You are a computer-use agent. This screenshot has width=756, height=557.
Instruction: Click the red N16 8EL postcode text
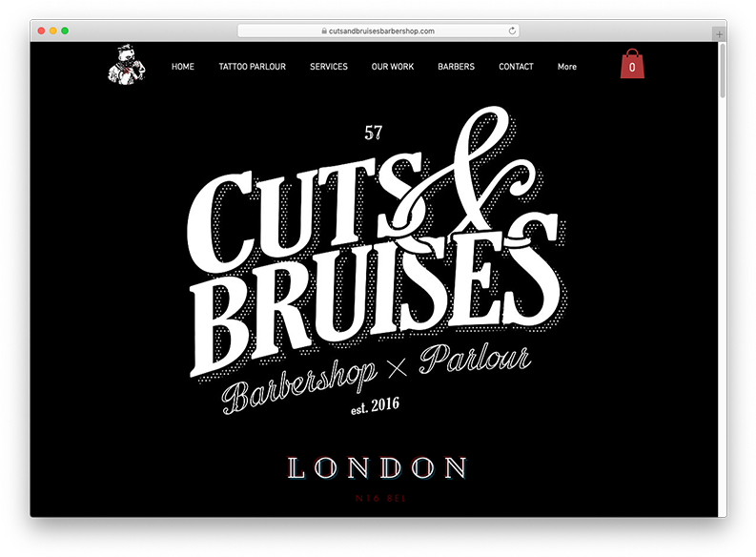tap(380, 498)
